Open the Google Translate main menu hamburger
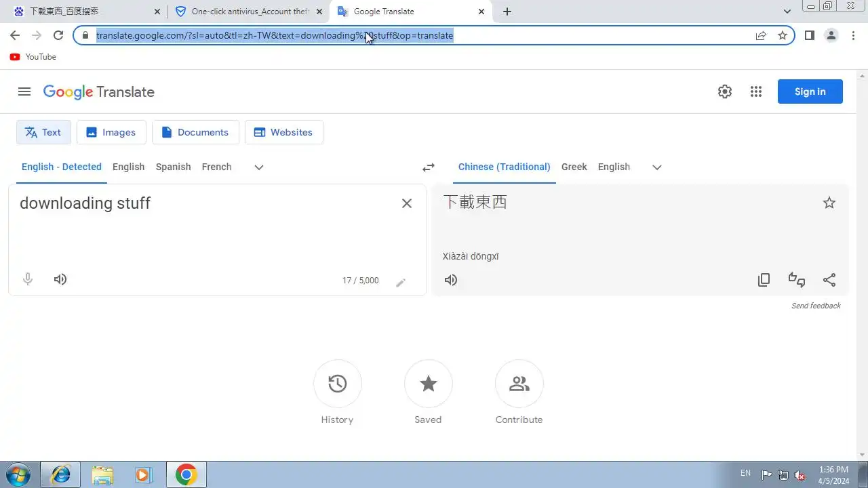 point(24,91)
